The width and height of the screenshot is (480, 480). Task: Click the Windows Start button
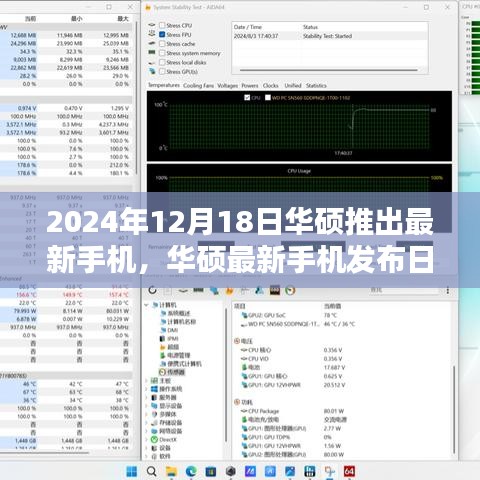(x=132, y=471)
